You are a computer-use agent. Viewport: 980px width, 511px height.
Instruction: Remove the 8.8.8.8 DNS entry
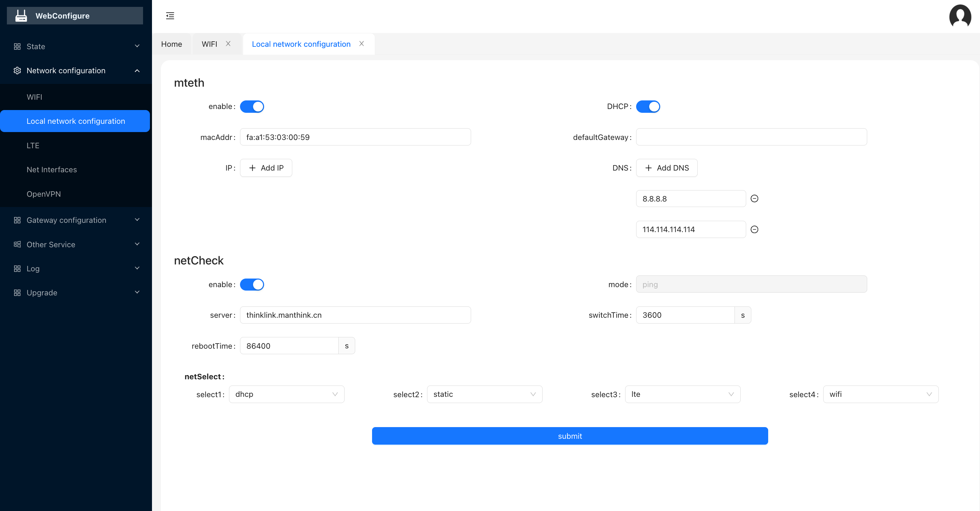click(754, 199)
